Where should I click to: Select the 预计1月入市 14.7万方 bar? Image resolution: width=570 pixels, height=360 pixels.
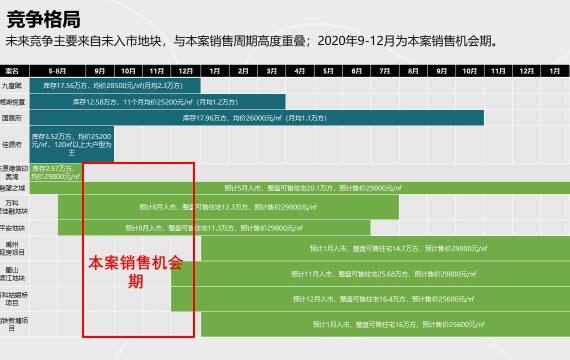(386, 248)
